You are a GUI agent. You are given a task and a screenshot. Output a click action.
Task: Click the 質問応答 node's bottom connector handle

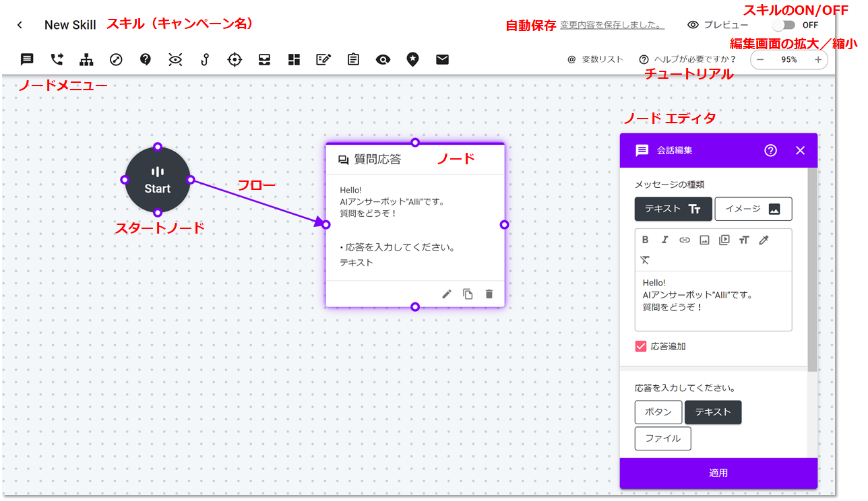click(415, 307)
